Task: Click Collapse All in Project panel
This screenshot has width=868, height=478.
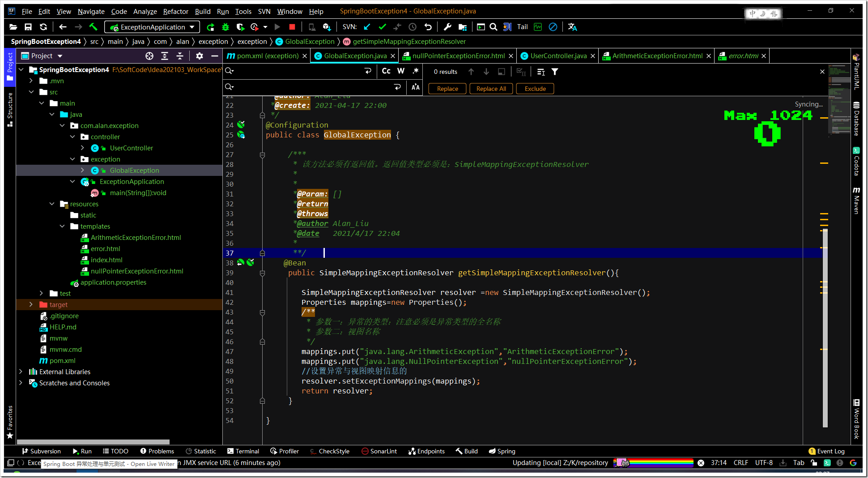Action: pos(180,56)
